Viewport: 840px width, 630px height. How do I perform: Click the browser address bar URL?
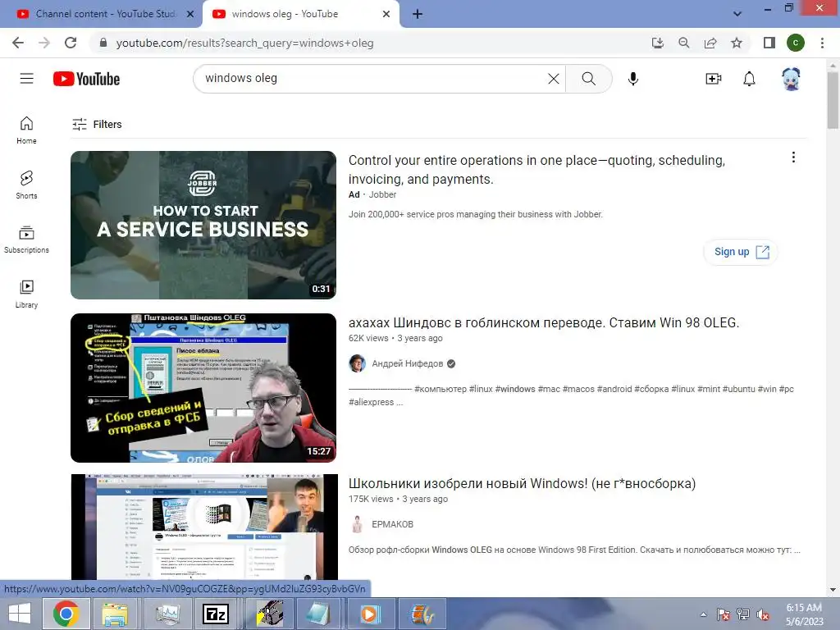tap(244, 43)
